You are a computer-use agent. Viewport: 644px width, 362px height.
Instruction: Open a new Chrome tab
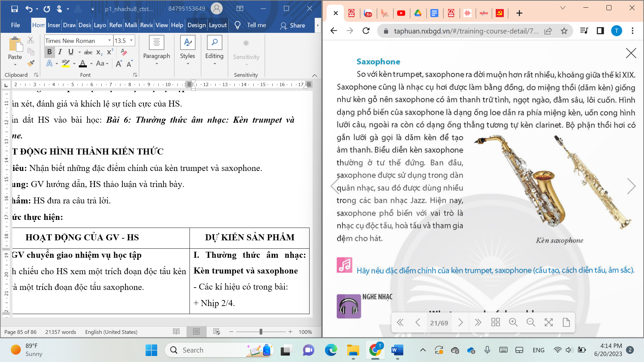click(x=519, y=13)
